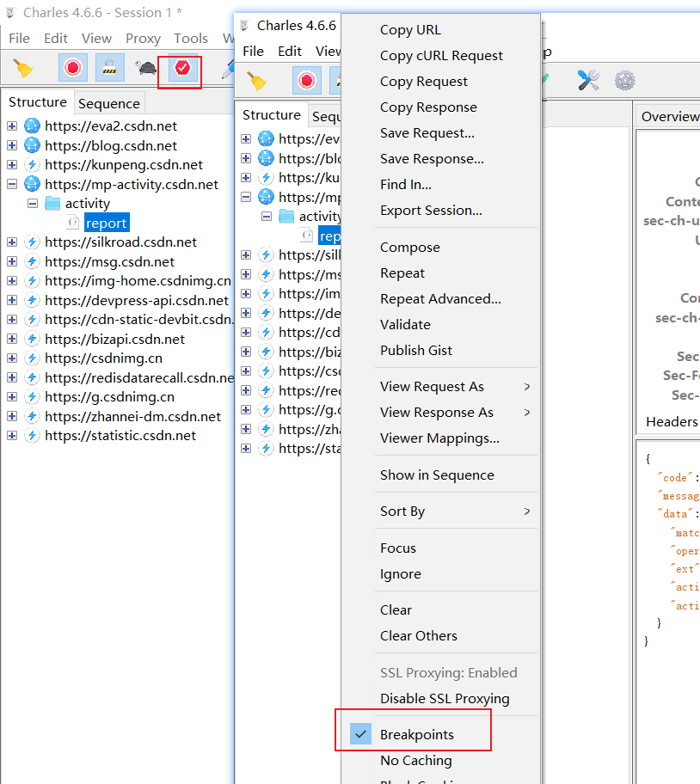This screenshot has height=784, width=700.
Task: Select eva2.csdn.net globe icon in left window
Action: 32,126
